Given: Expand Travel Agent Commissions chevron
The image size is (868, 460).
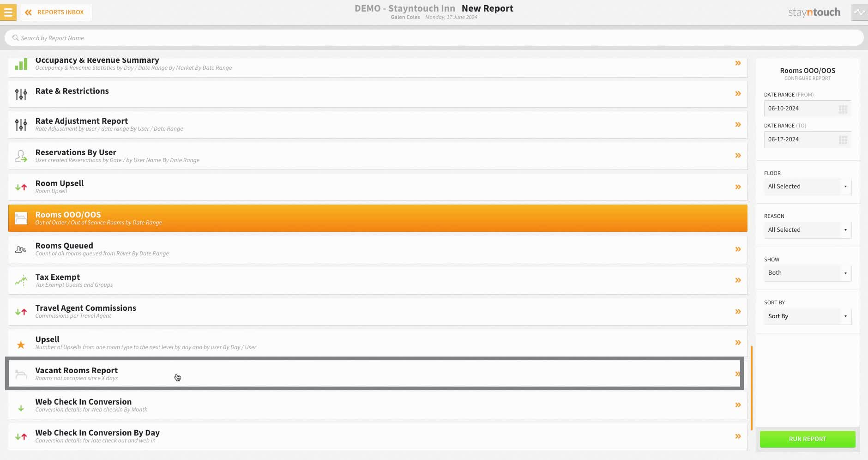Looking at the screenshot, I should pyautogui.click(x=738, y=312).
